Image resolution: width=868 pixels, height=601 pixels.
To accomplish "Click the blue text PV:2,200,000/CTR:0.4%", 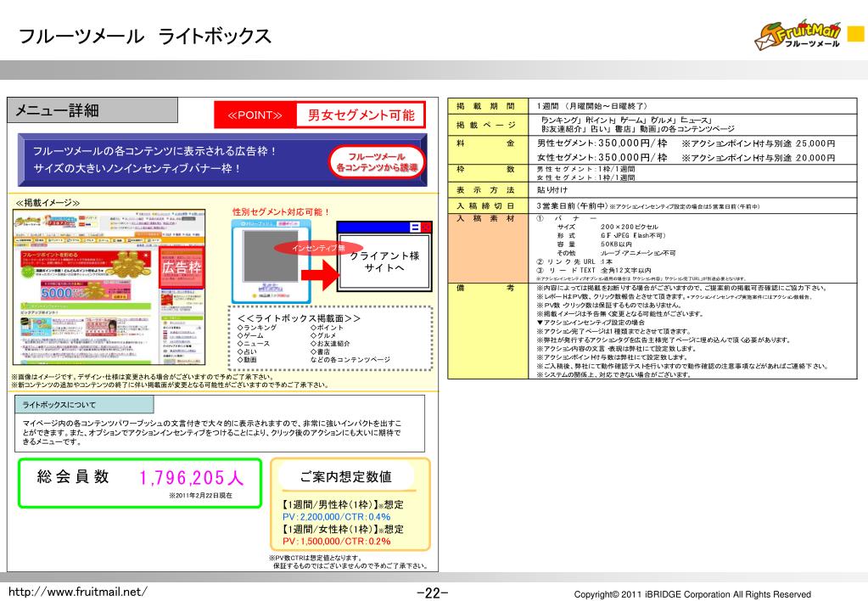I will pyautogui.click(x=337, y=517).
